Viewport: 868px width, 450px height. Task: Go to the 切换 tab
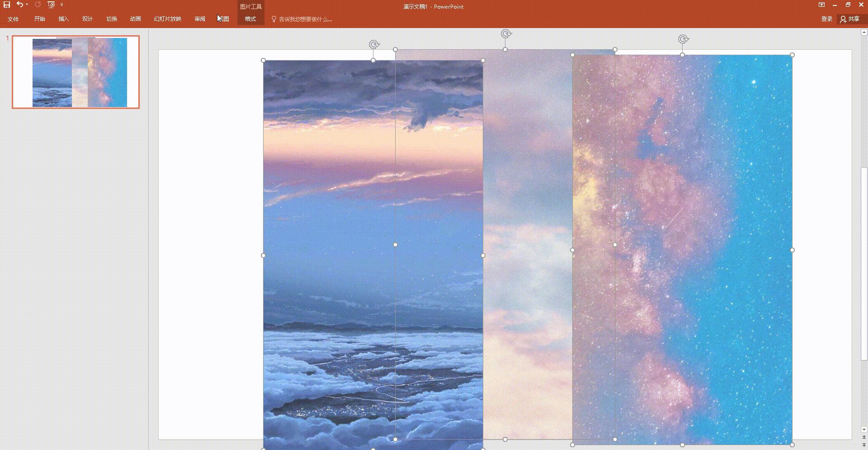point(112,19)
